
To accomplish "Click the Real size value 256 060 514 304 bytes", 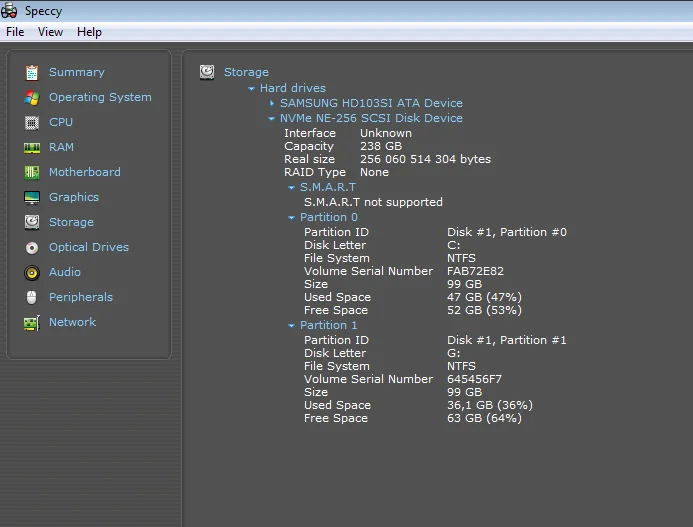I will coord(425,159).
